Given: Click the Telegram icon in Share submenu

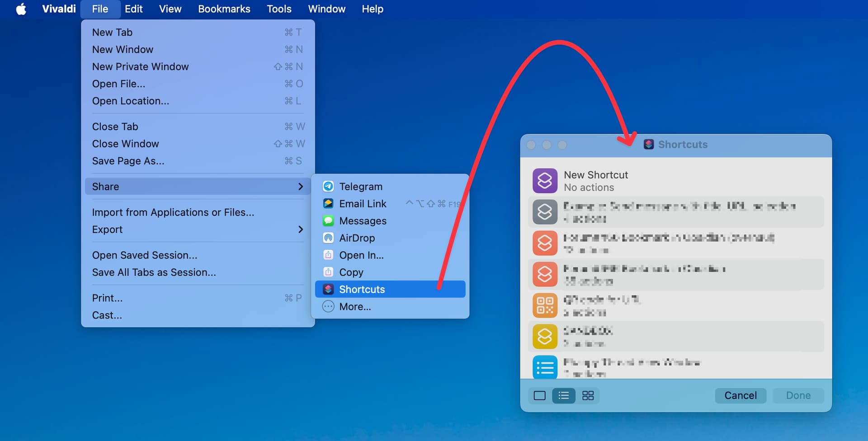Looking at the screenshot, I should point(328,187).
